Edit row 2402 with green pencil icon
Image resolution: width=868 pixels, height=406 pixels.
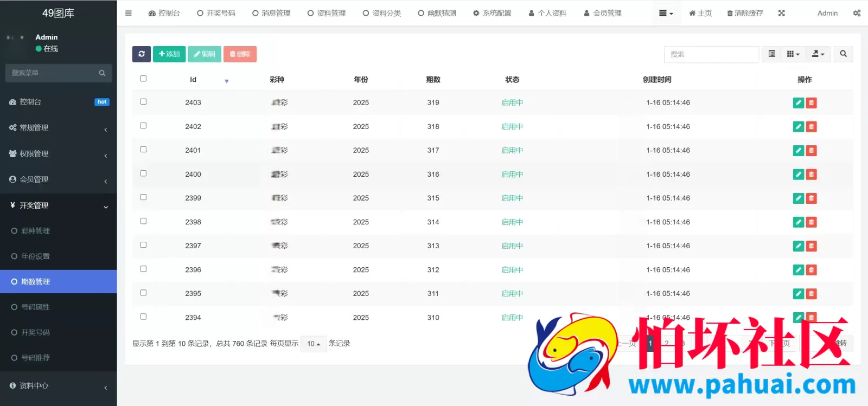coord(799,127)
